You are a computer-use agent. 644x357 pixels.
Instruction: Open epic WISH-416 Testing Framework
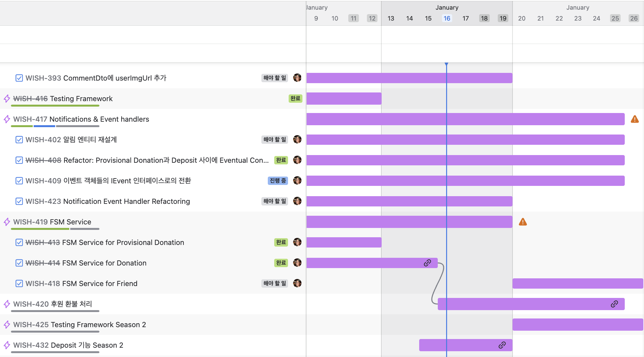click(63, 99)
